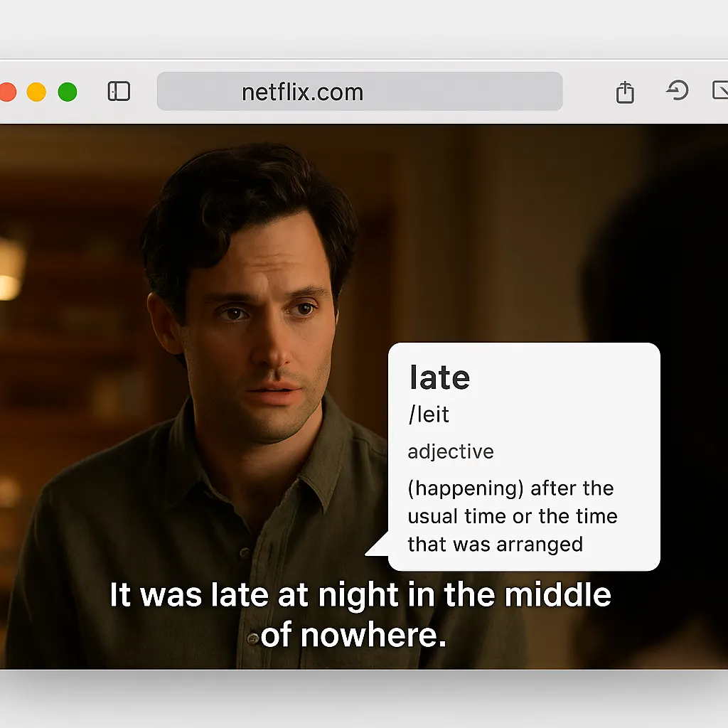Open the Share menu in the toolbar
Image resolution: width=728 pixels, height=728 pixels.
pyautogui.click(x=624, y=91)
